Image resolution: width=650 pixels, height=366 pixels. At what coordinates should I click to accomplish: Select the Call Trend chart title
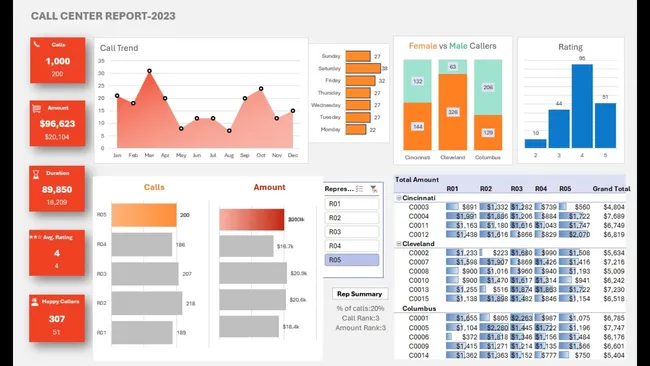119,48
